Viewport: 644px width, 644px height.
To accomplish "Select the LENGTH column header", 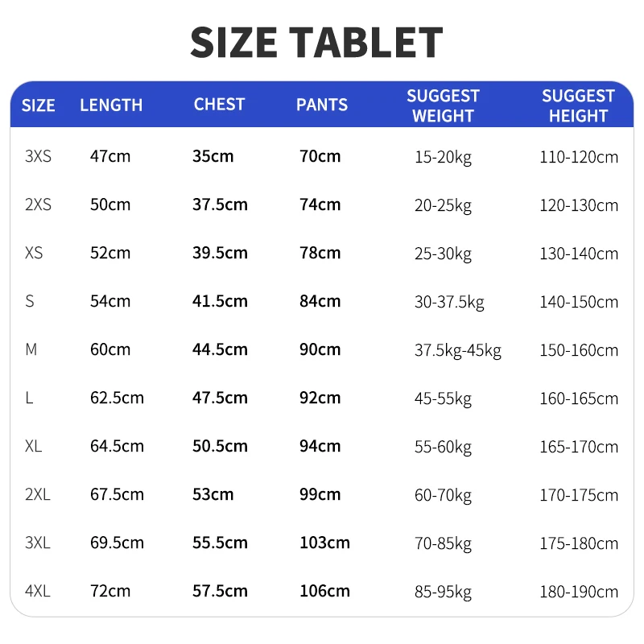I will tap(111, 105).
